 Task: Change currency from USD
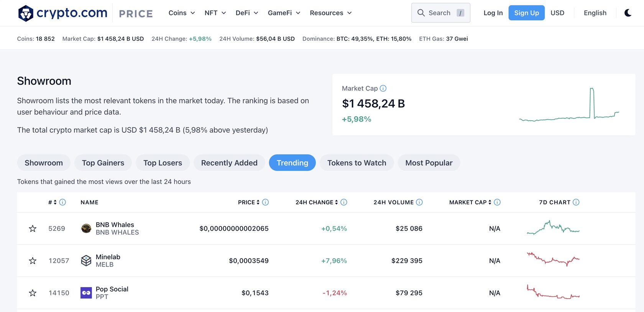557,13
